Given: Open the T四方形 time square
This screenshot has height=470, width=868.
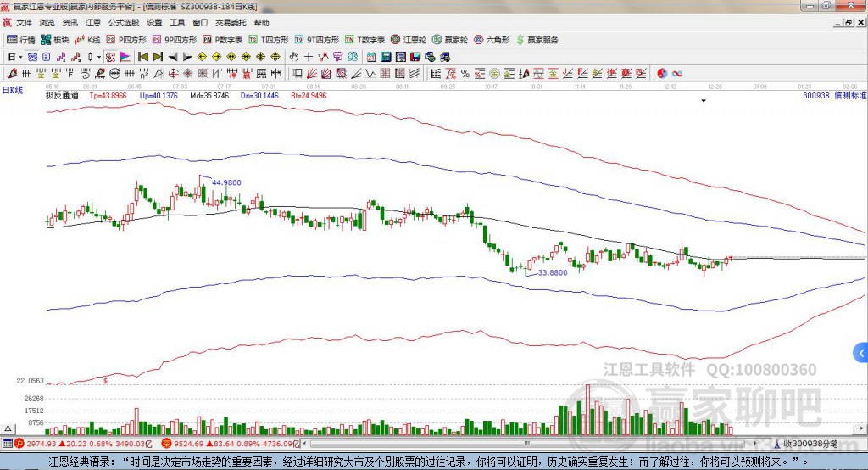Looking at the screenshot, I should point(269,39).
